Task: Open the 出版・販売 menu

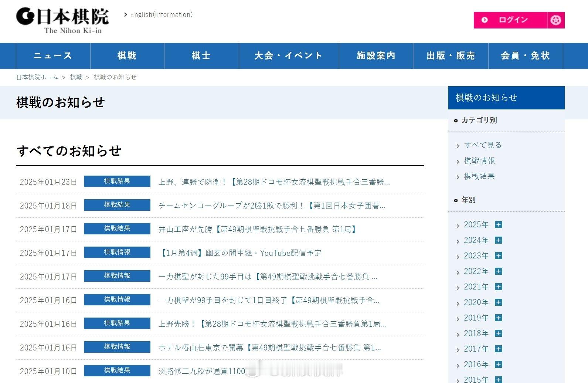Action: coord(451,56)
